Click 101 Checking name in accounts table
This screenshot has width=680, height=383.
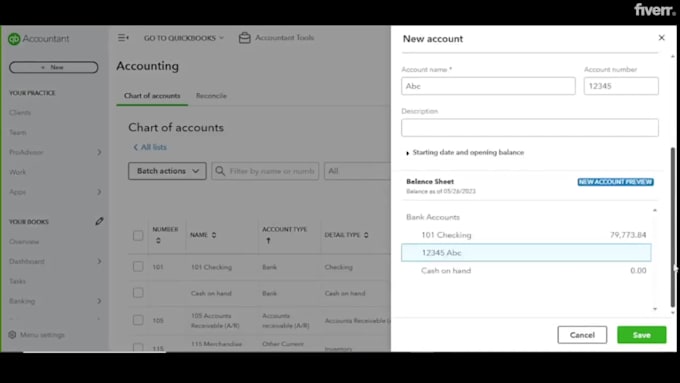click(x=211, y=267)
